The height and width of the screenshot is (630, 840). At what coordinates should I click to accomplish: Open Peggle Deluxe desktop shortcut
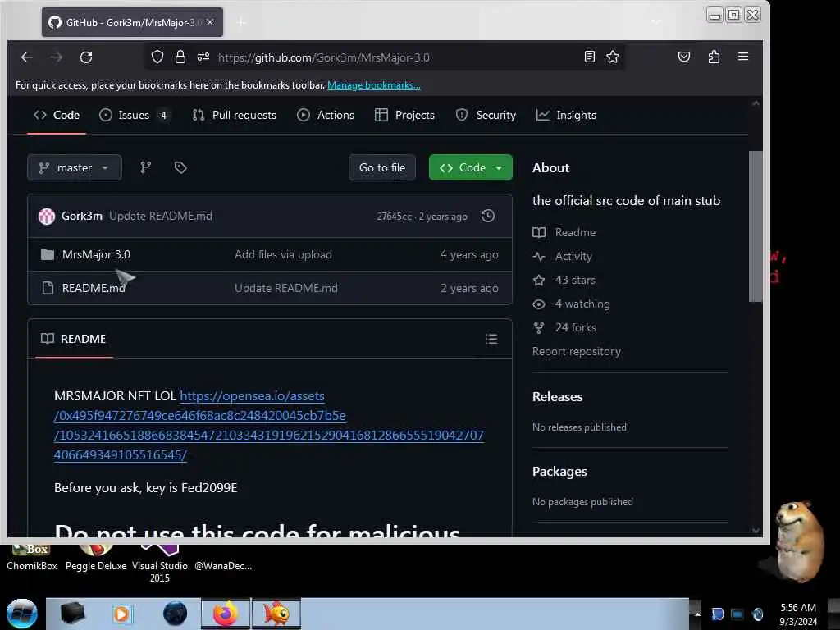click(x=96, y=559)
